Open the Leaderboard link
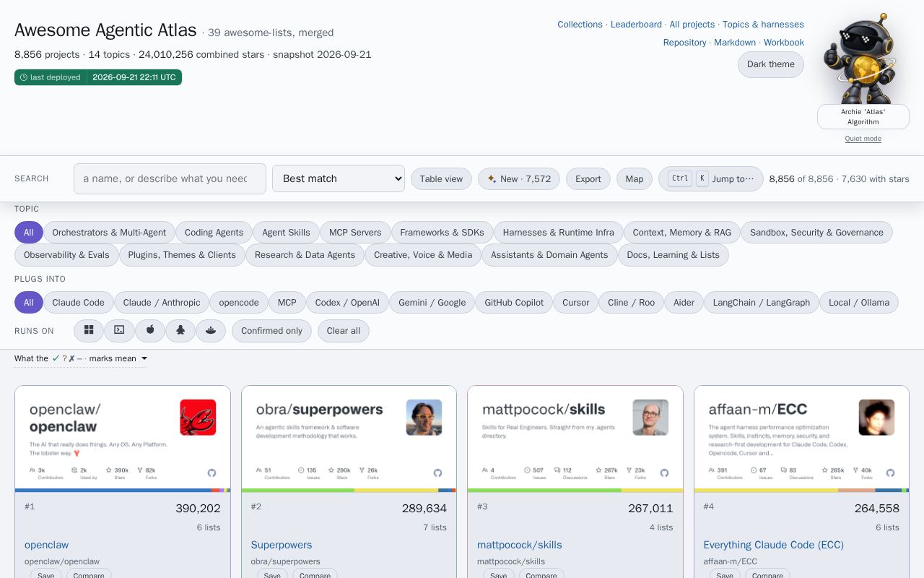 (636, 25)
